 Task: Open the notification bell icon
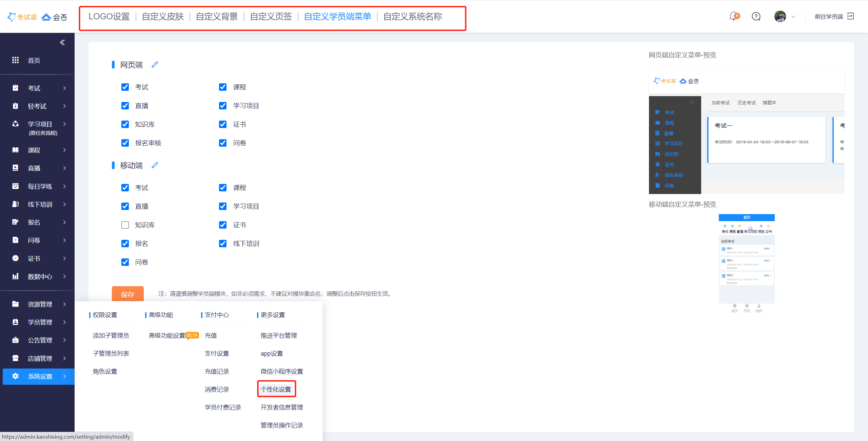(733, 16)
